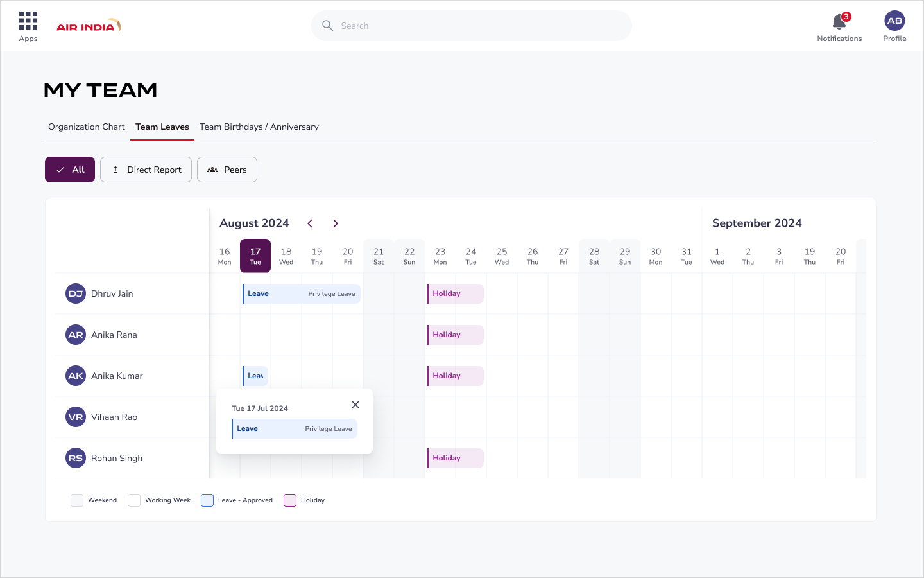Open Dhruv Jain's Privilege Leave bar
This screenshot has height=578, width=924.
[302, 293]
